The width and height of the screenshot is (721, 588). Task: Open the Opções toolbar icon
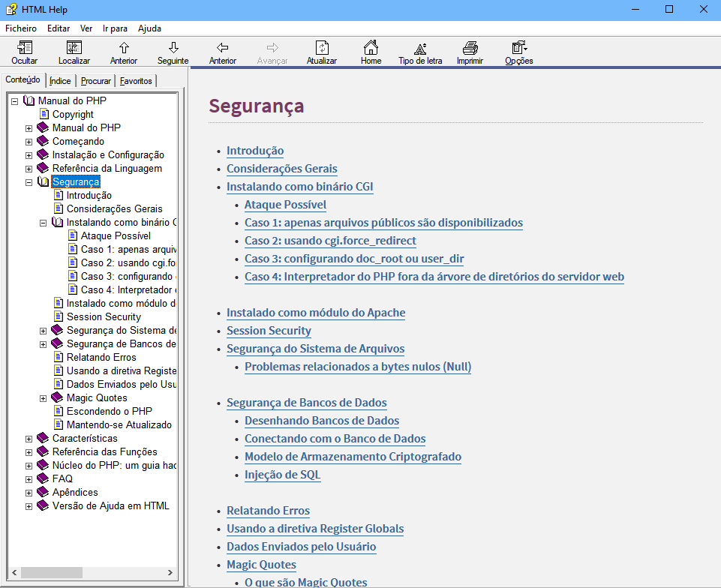pyautogui.click(x=518, y=48)
